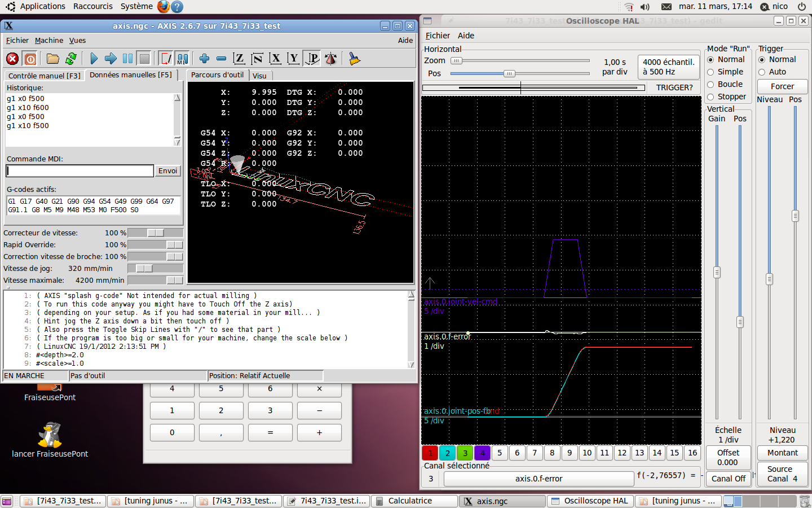Toggle oscilloscope channel 1 button

[430, 453]
